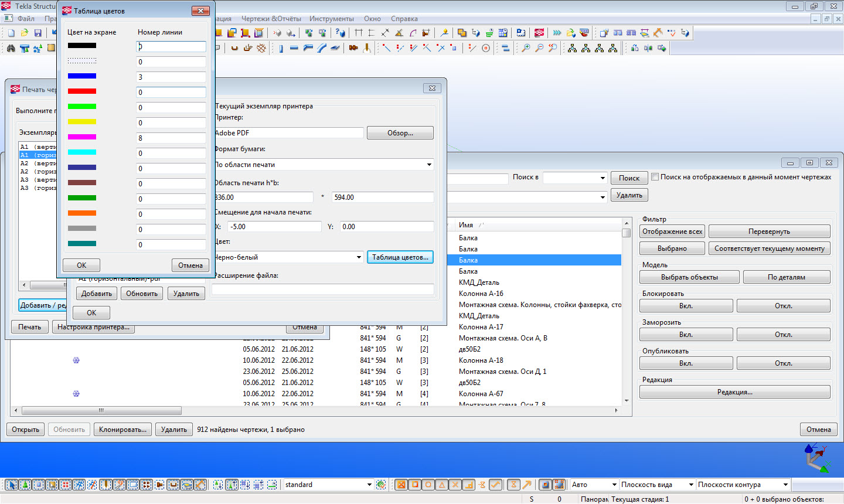Click the binoculars find icon
The height and width of the screenshot is (504, 844).
click(11, 48)
